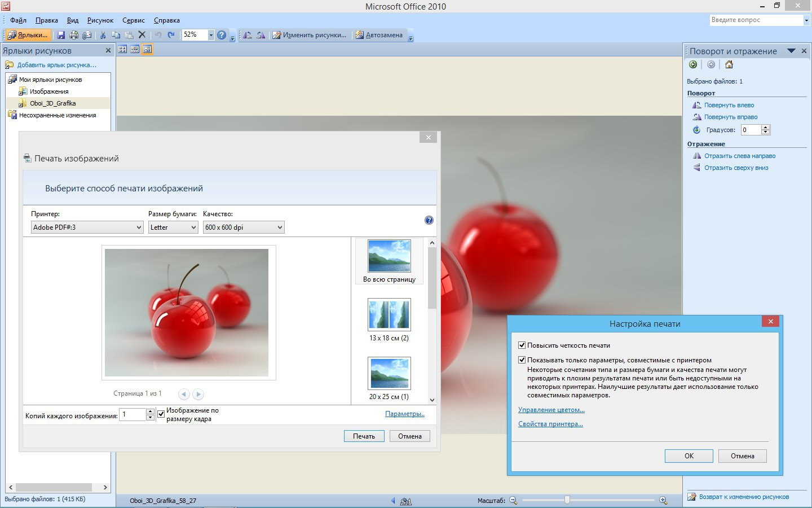
Task: Open the Сервис menu
Action: [x=134, y=20]
